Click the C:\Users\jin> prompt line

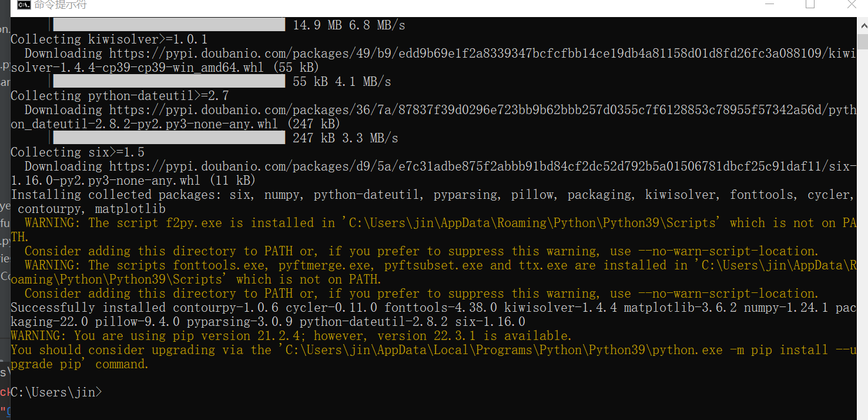tap(56, 392)
